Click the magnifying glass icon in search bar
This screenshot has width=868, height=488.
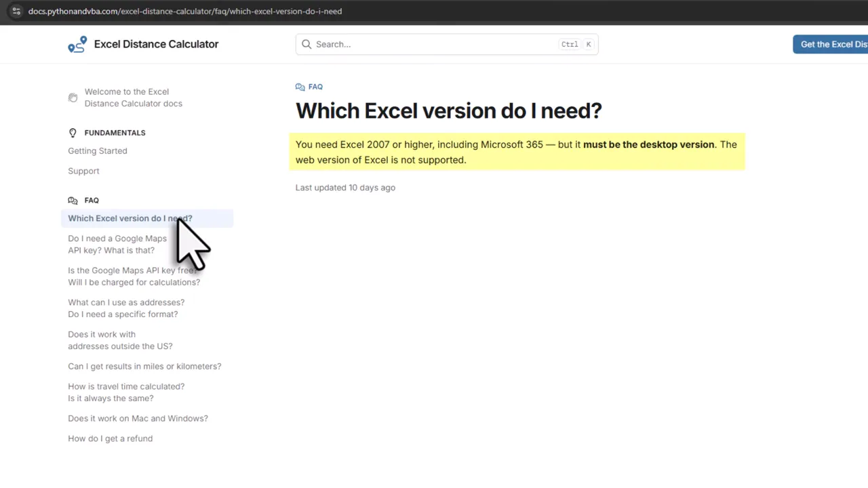(307, 44)
